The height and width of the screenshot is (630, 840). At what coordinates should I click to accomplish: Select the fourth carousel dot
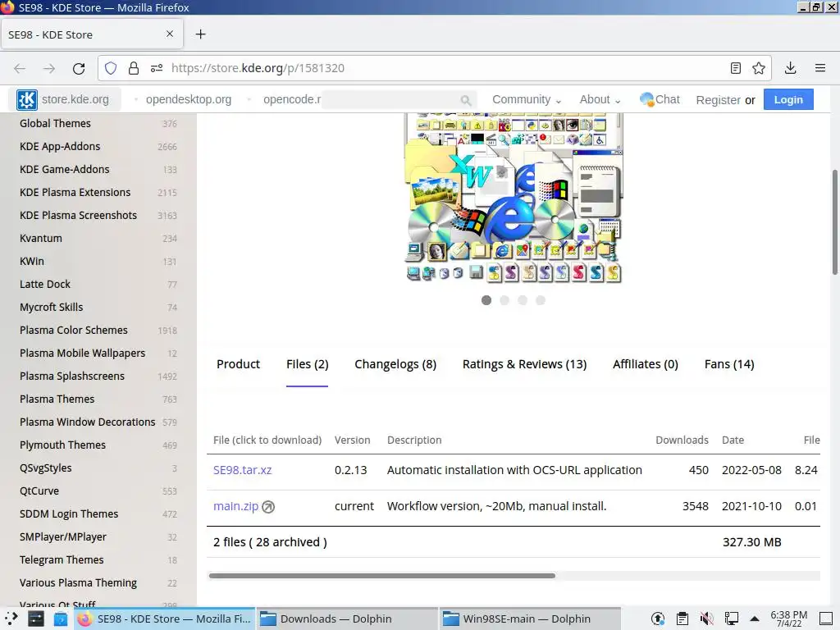point(541,300)
